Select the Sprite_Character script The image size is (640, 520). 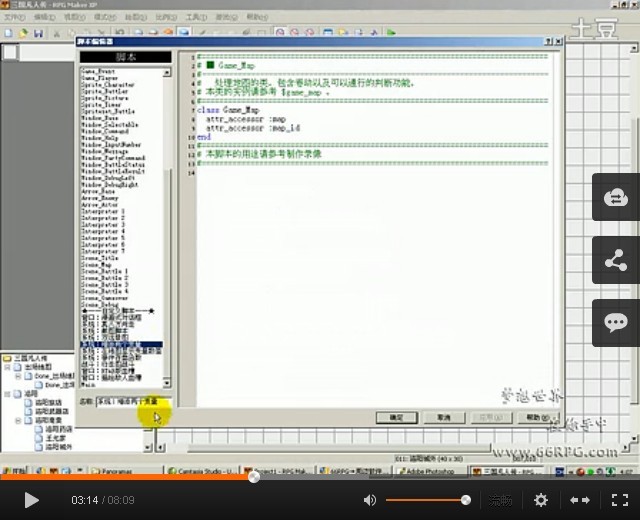point(108,84)
